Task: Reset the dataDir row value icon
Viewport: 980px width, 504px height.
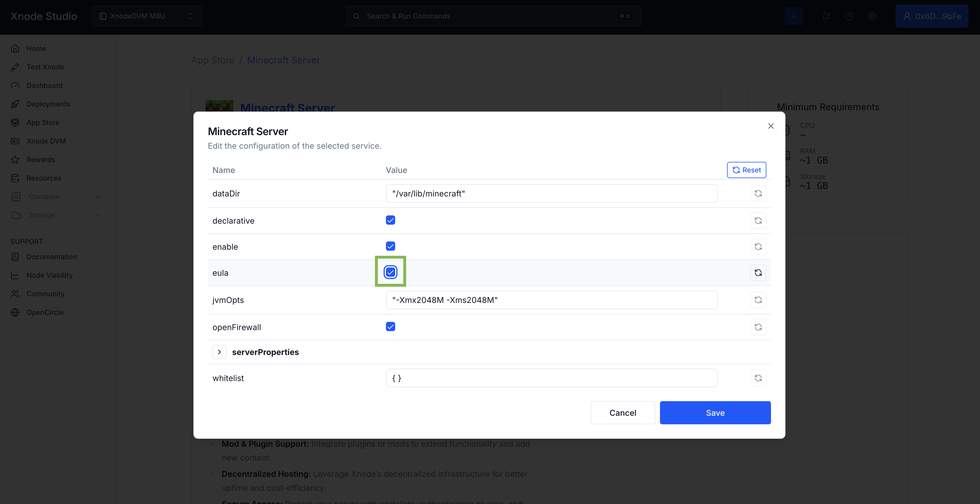Action: tap(758, 193)
